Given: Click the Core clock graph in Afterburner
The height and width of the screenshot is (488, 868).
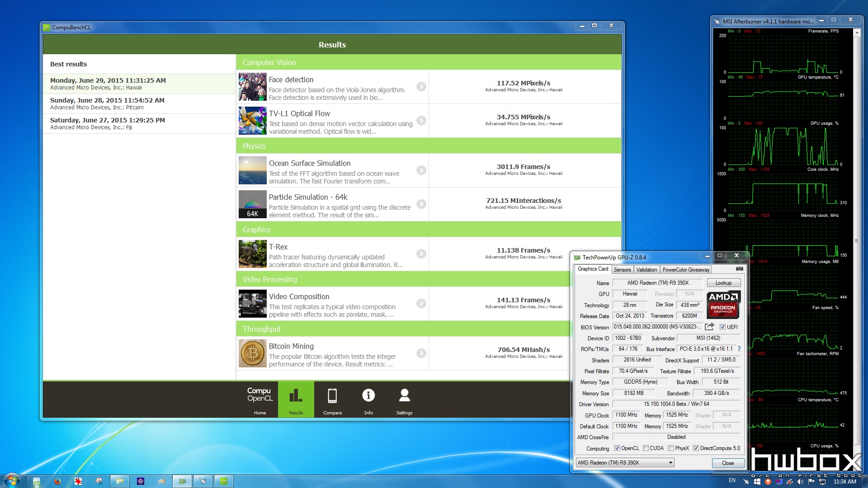Looking at the screenshot, I should 783,192.
